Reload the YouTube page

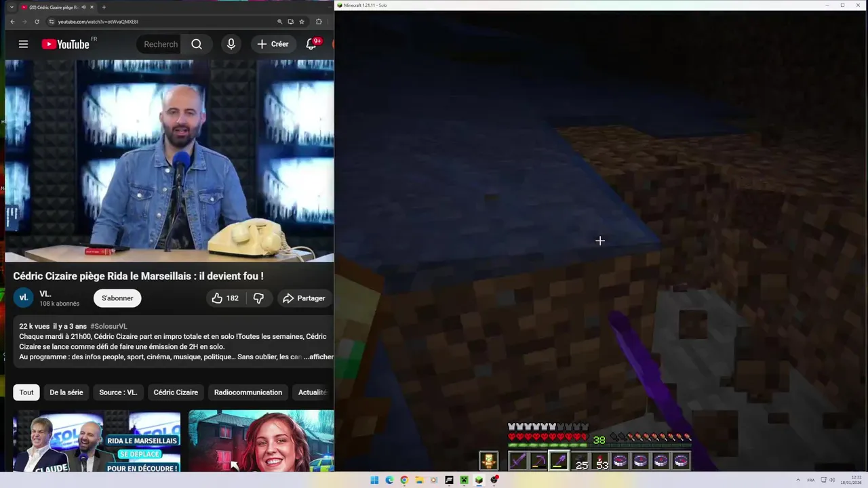click(37, 22)
